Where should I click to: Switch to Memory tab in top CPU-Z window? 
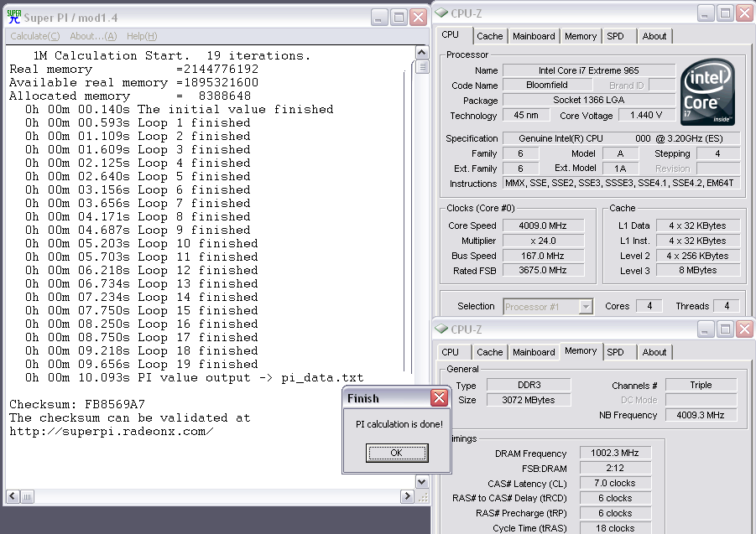click(x=581, y=36)
